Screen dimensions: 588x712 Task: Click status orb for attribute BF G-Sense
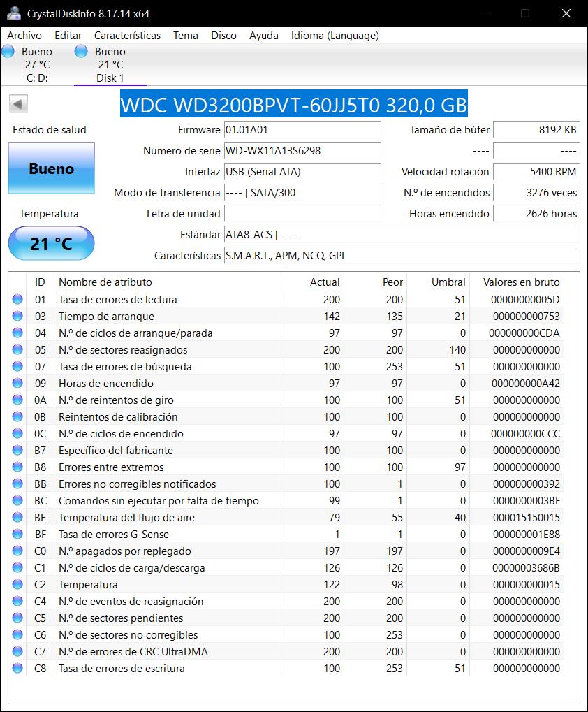[x=17, y=535]
